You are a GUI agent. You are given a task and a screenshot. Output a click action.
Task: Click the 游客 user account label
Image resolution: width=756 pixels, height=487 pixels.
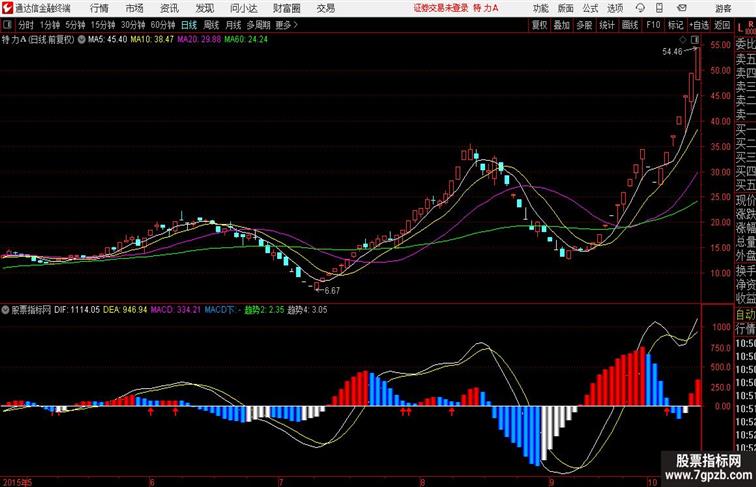[x=723, y=8]
